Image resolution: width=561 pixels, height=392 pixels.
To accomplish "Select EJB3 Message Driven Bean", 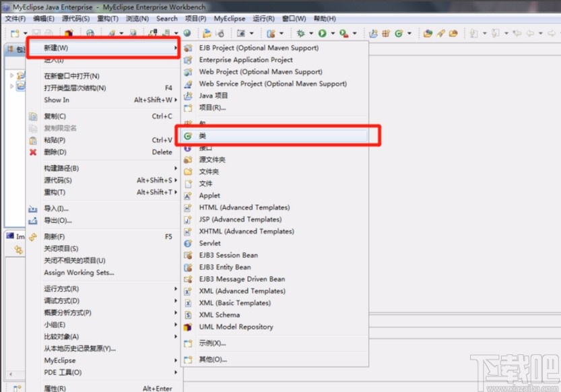I will point(274,279).
